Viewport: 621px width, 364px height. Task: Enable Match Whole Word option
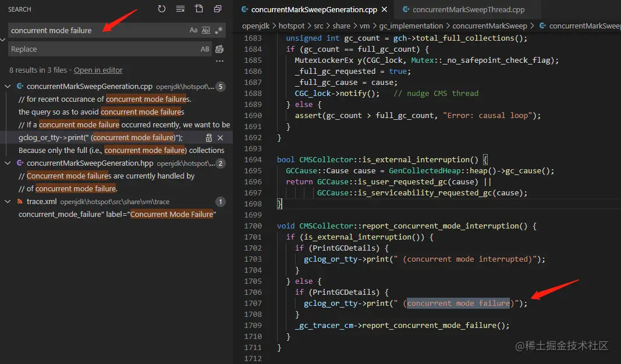tap(206, 30)
